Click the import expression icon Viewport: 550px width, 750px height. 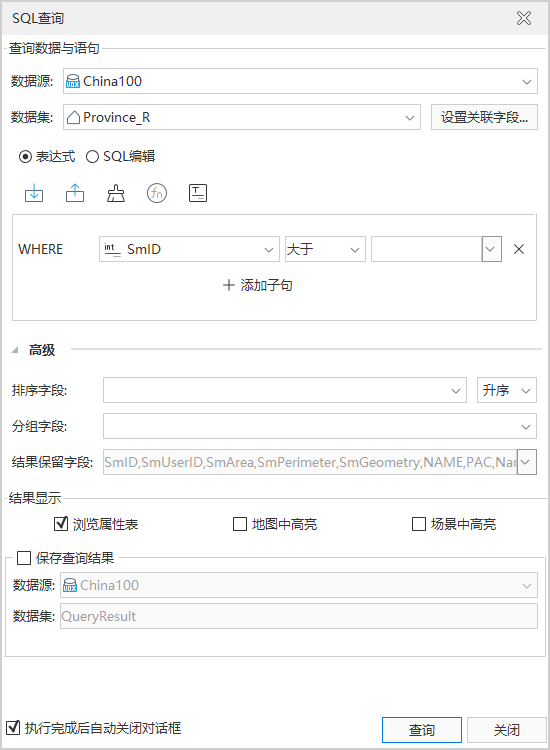[34, 193]
